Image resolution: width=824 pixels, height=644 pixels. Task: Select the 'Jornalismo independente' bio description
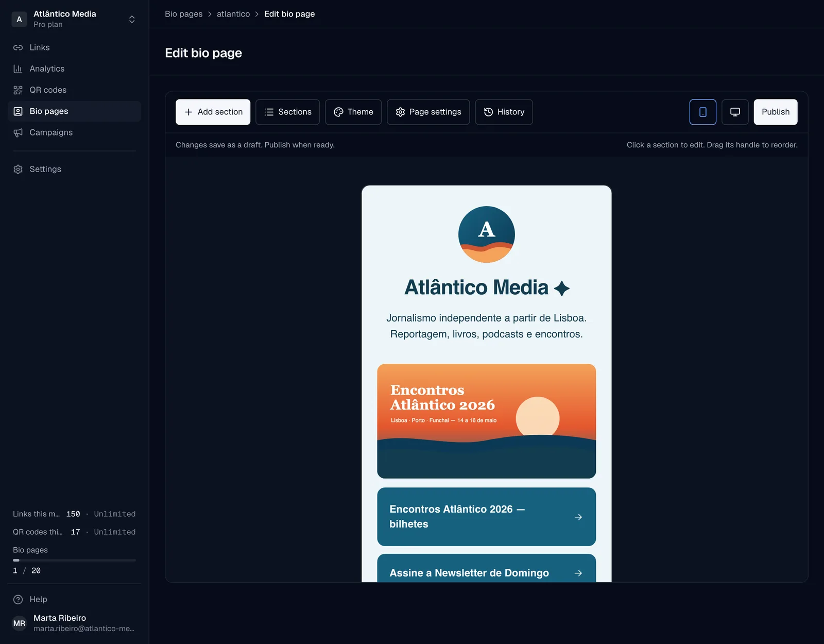tap(487, 326)
